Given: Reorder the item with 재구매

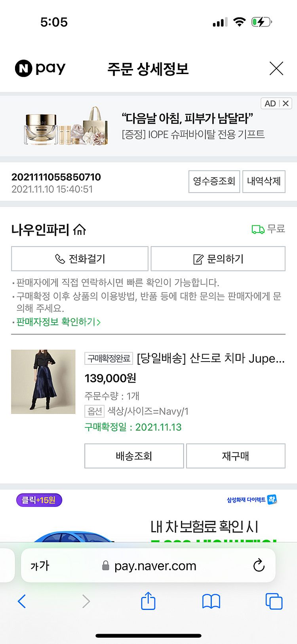Looking at the screenshot, I should [236, 456].
